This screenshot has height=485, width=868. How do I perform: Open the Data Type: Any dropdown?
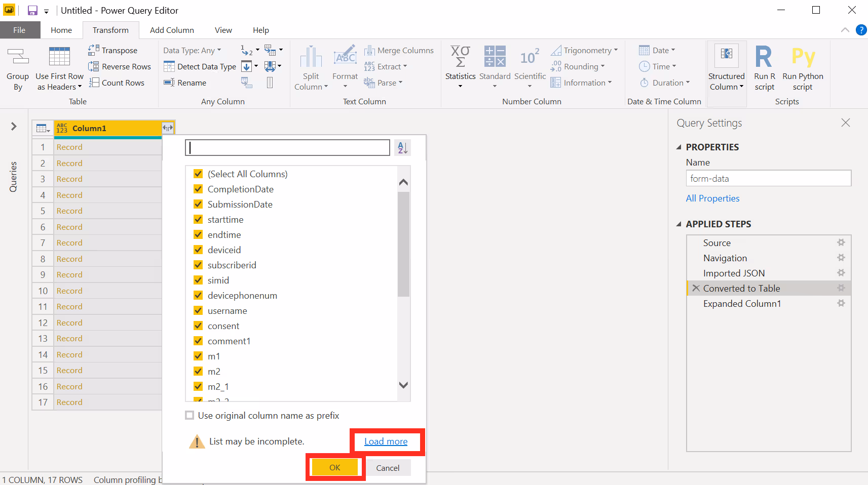click(x=192, y=50)
